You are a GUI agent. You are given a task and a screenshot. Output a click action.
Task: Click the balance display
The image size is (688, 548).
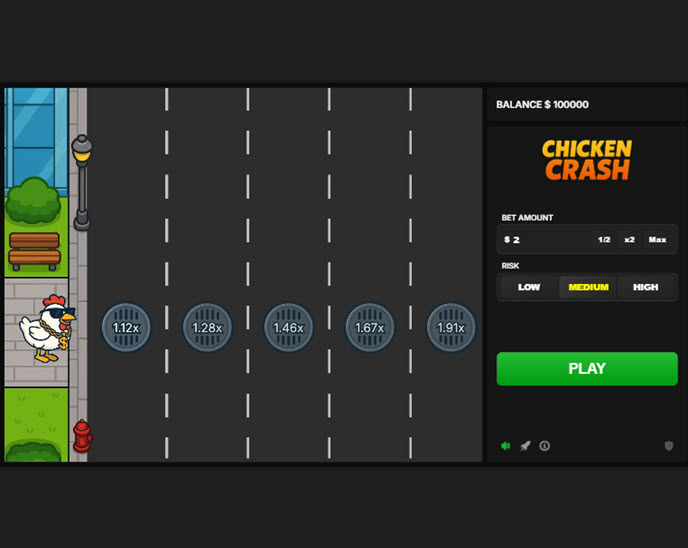543,105
